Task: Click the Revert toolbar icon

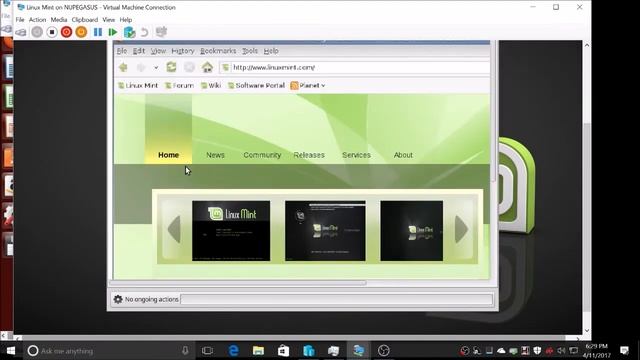Action: [x=144, y=32]
